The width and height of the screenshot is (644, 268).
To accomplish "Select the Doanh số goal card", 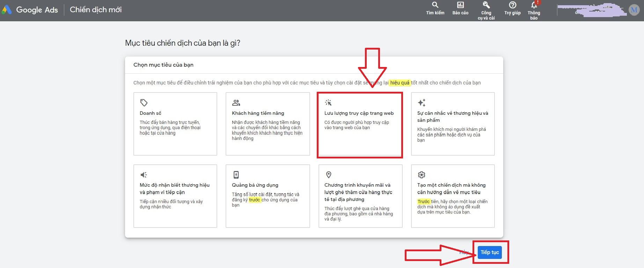I will click(175, 124).
